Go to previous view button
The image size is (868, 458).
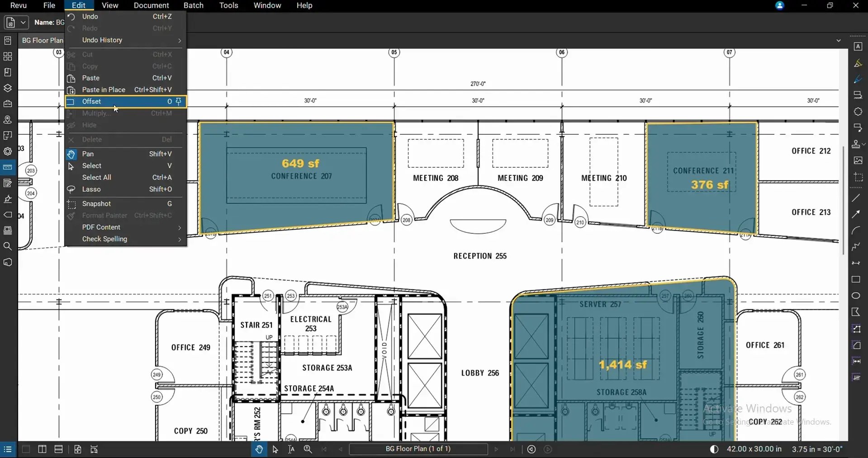(x=531, y=449)
